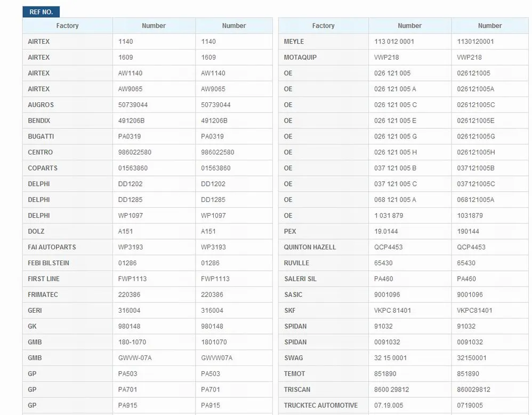Click the MEYLE factory cell

[x=294, y=42]
